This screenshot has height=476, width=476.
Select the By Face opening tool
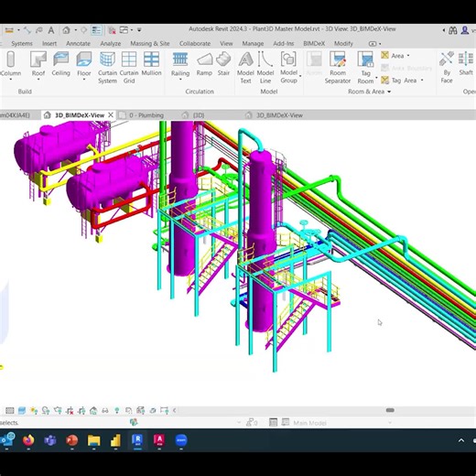pos(447,68)
